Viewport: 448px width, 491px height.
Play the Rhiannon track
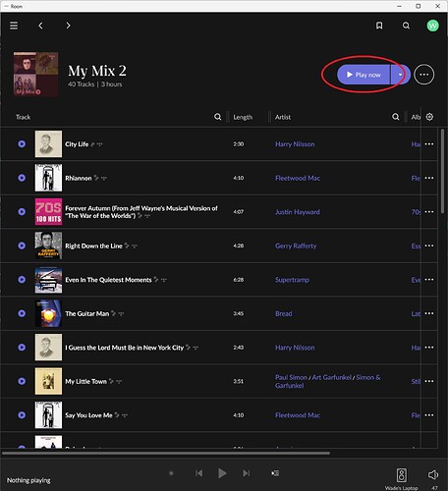[x=22, y=178]
